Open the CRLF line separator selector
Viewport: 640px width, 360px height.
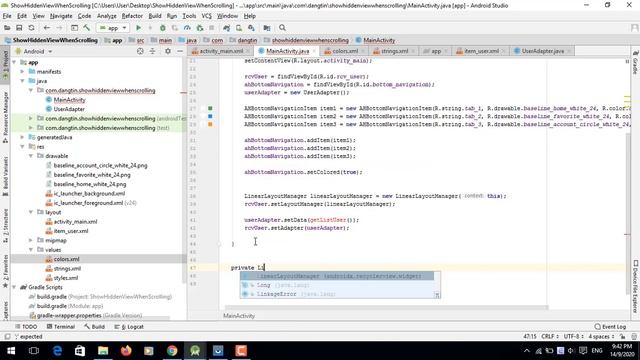coord(550,337)
